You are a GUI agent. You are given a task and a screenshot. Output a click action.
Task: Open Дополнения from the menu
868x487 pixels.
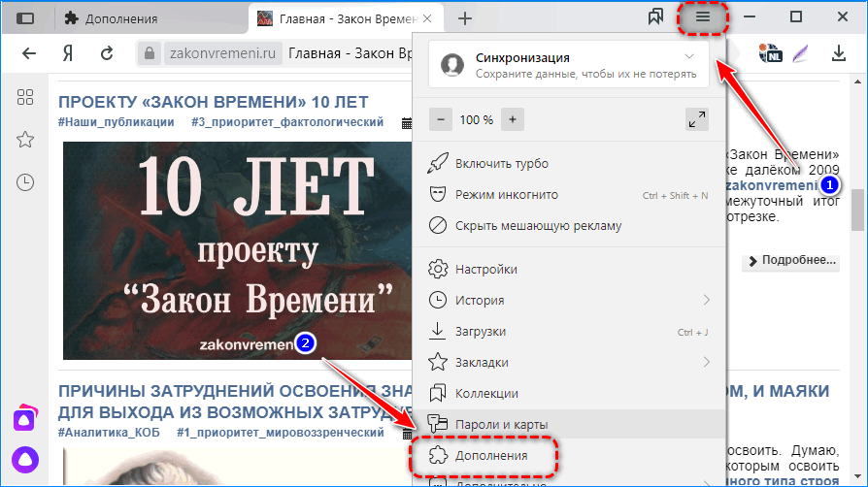[569, 455]
